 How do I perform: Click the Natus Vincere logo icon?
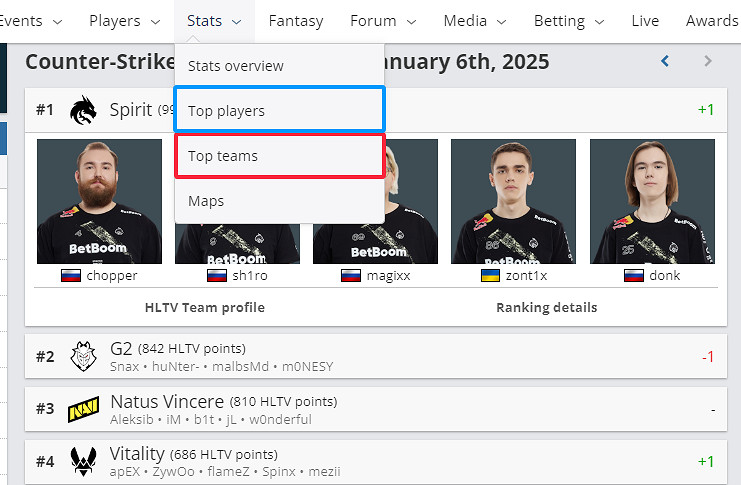coord(83,410)
